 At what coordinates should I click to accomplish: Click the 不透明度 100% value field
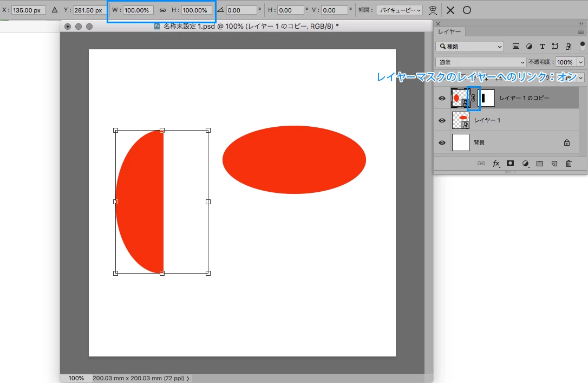tap(566, 62)
